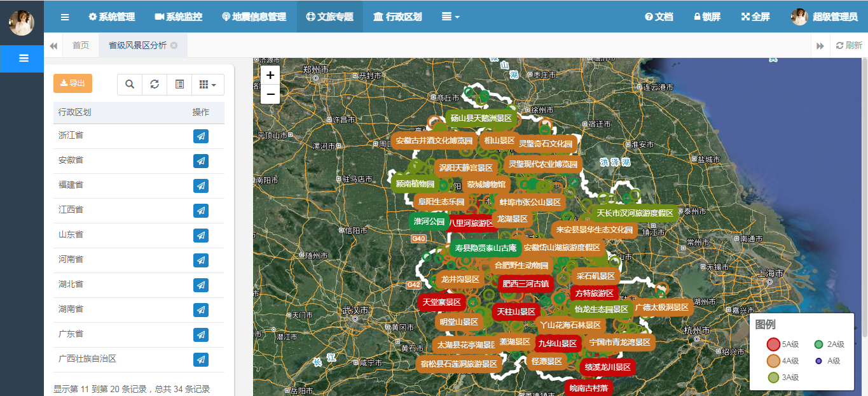Locate 江西省 with its paper-plane icon
Image resolution: width=868 pixels, height=396 pixels.
coord(201,211)
